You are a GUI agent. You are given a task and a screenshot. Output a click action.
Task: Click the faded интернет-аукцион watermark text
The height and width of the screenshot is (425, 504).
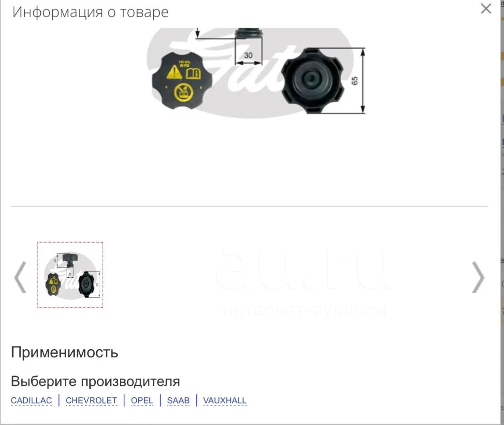click(x=304, y=310)
